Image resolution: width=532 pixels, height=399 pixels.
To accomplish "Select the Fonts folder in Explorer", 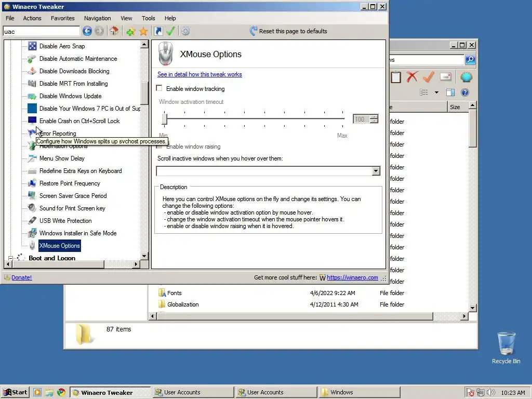I will tap(174, 293).
